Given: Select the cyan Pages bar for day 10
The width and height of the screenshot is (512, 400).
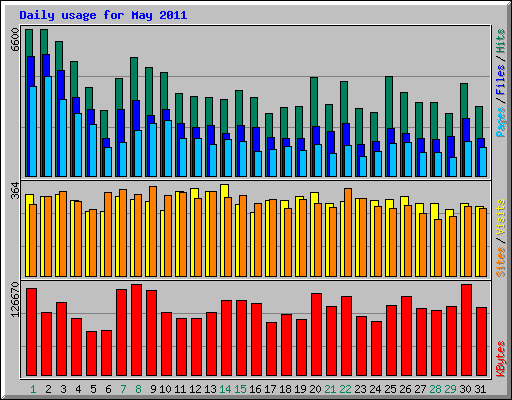Looking at the screenshot, I should 168,148.
